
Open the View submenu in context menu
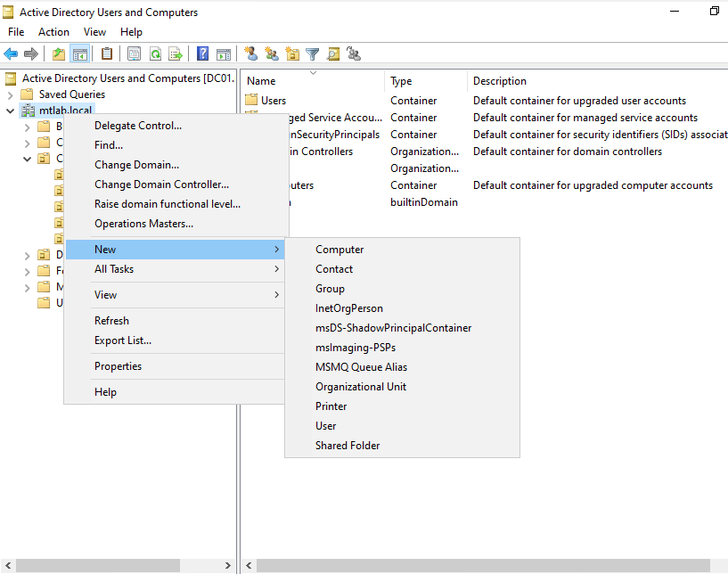(x=175, y=295)
